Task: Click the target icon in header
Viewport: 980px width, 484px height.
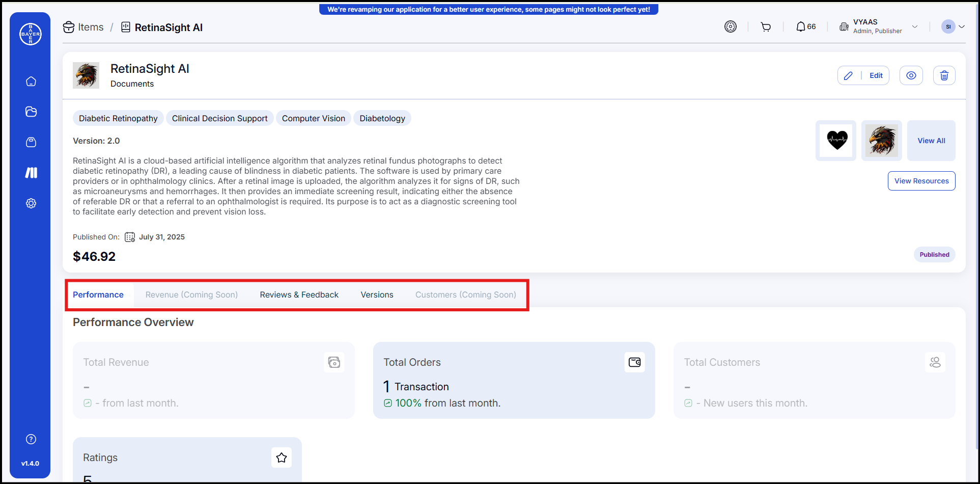Action: pos(731,26)
